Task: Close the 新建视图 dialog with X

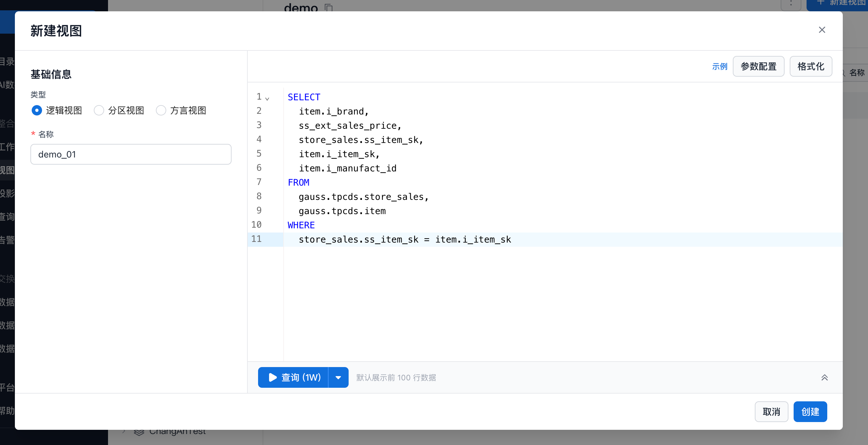Action: [x=821, y=30]
